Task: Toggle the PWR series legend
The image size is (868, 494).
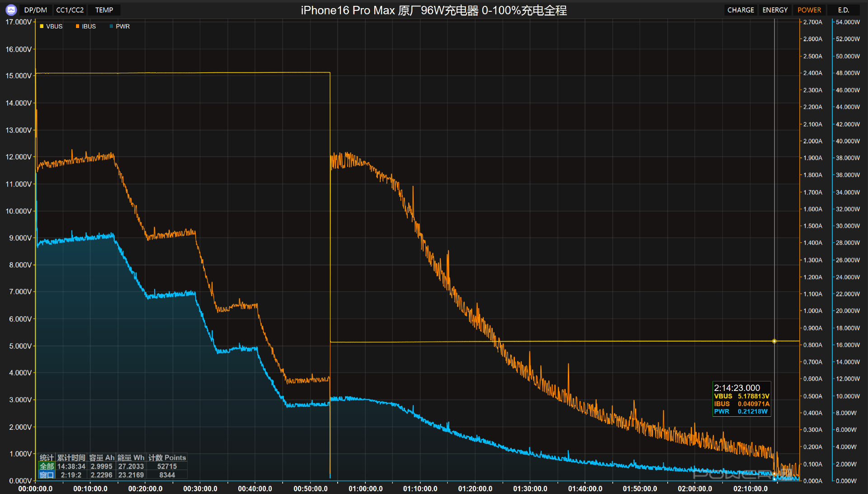Action: click(123, 26)
